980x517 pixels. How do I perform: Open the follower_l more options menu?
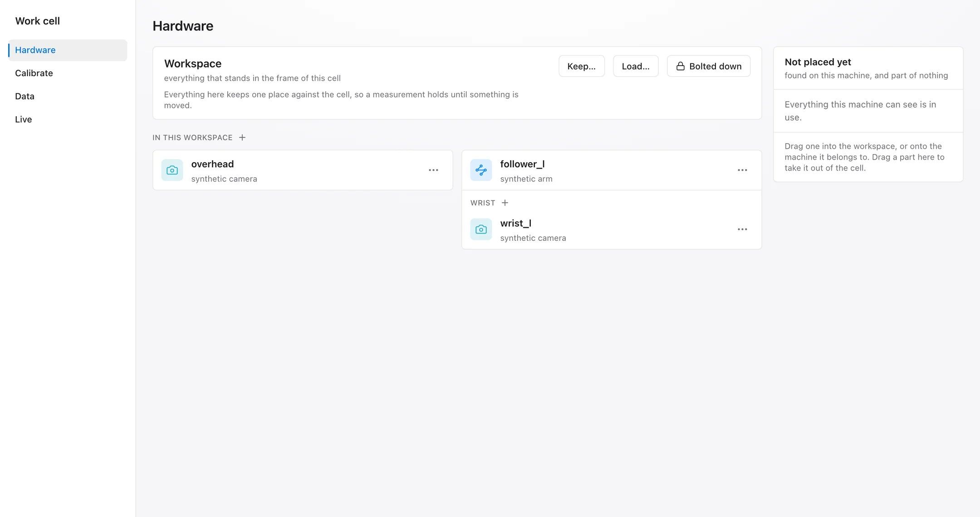742,170
